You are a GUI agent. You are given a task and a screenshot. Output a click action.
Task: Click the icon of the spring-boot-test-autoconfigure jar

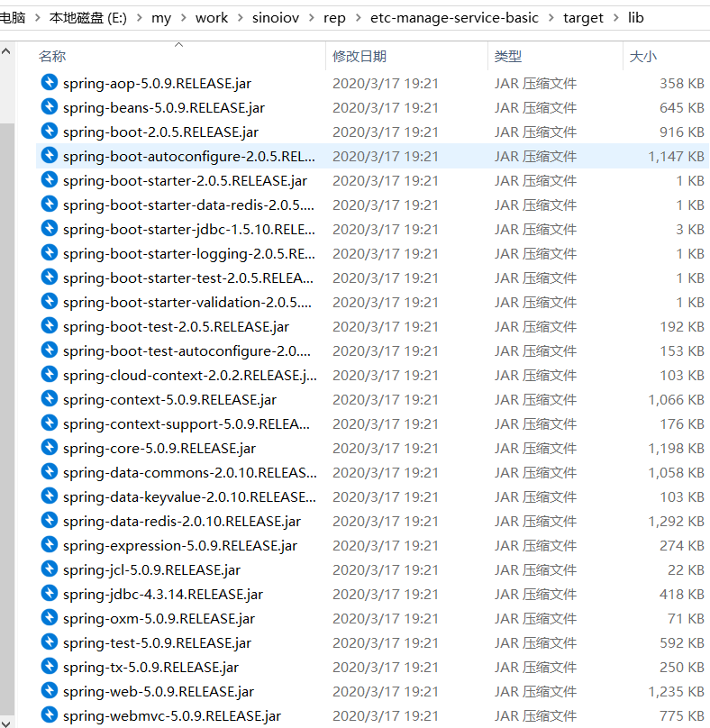click(50, 350)
